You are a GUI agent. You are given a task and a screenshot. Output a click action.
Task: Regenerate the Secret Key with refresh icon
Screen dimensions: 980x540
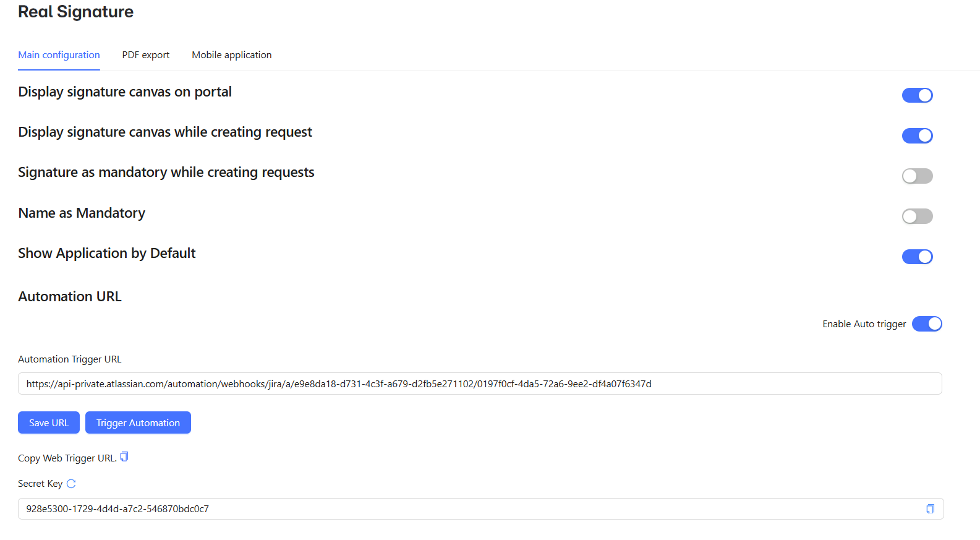tap(71, 484)
